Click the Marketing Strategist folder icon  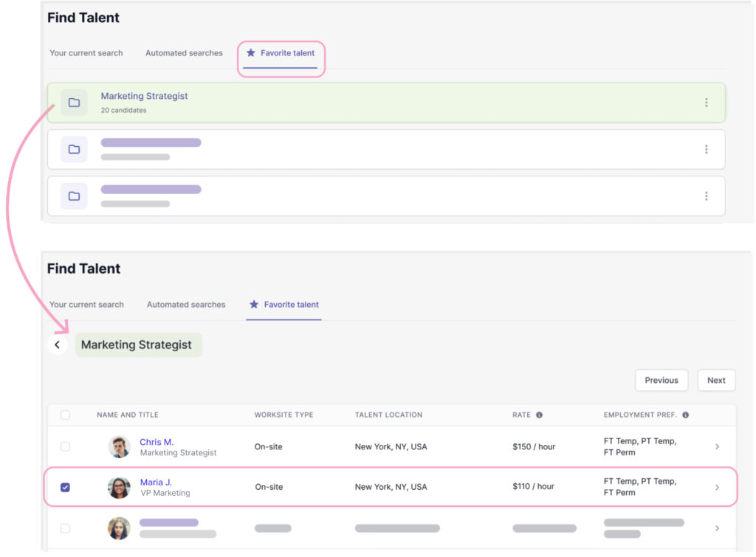coord(74,103)
